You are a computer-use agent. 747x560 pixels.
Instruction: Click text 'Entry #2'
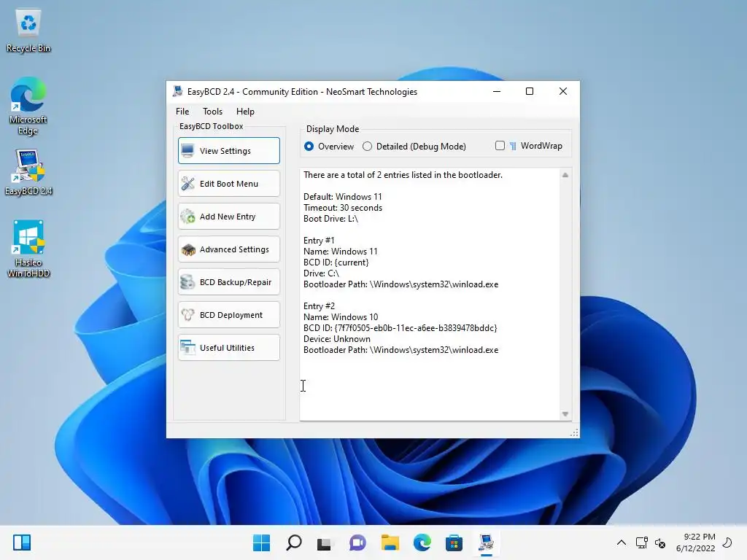coord(319,306)
